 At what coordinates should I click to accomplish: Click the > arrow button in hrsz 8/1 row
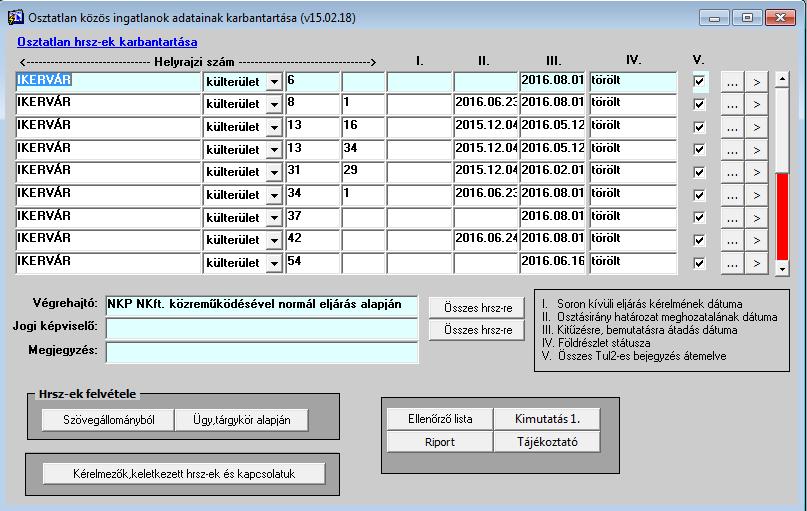click(x=757, y=104)
